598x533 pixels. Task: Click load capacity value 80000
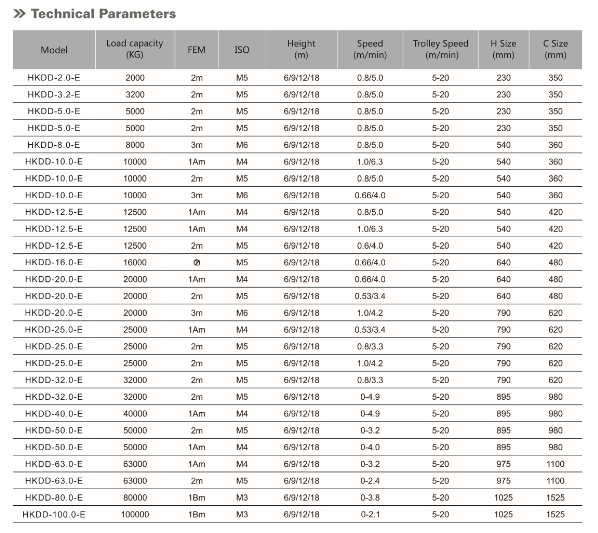pyautogui.click(x=135, y=498)
